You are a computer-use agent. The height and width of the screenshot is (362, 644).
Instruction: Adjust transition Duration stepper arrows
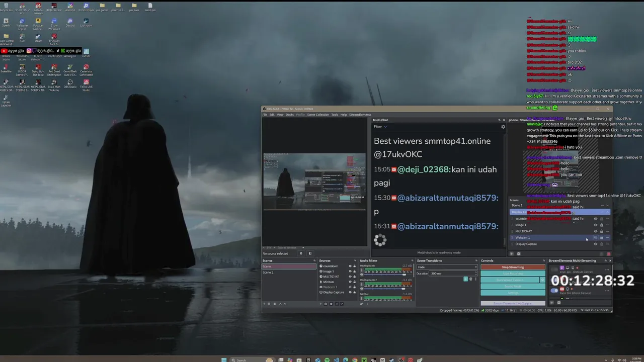[x=476, y=274]
